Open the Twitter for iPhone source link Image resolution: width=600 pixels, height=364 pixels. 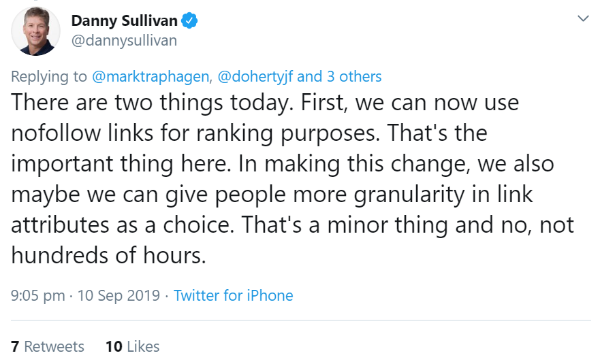point(233,296)
